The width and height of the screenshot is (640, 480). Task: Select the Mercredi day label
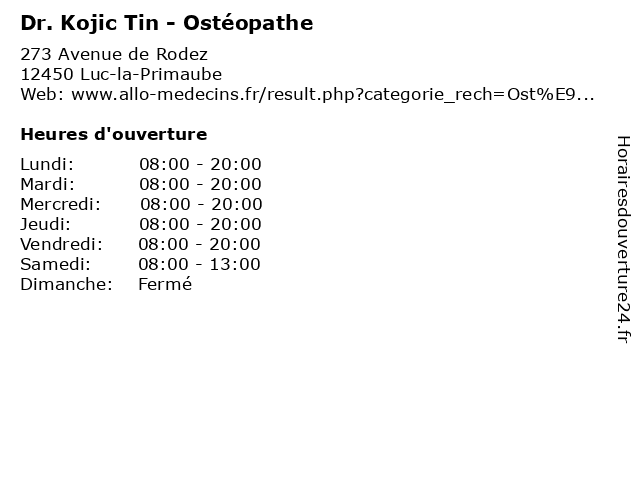[x=60, y=204]
